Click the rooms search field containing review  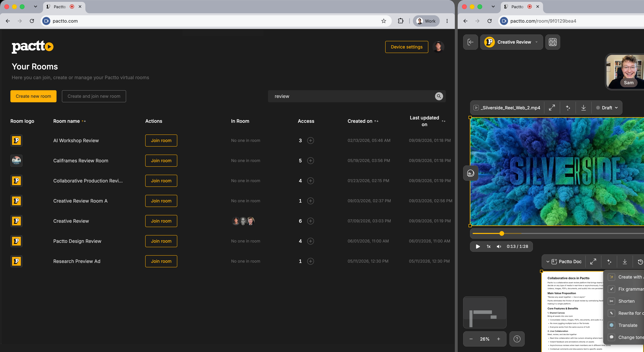(x=357, y=96)
